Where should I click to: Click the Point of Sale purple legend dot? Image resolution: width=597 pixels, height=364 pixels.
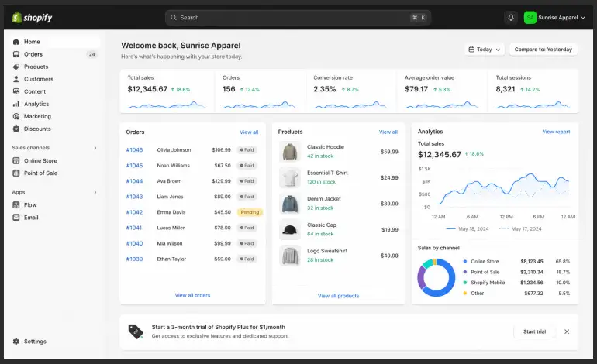tap(465, 272)
